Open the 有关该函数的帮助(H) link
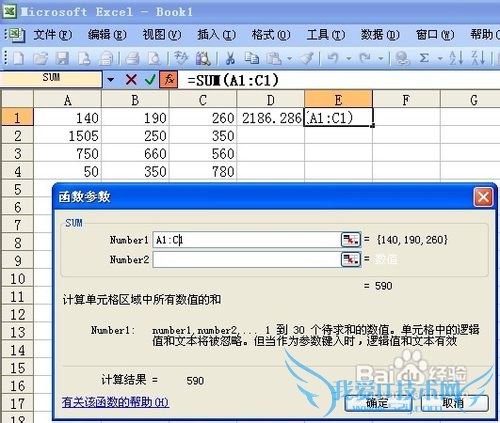The height and width of the screenshot is (423, 500). coord(115,402)
